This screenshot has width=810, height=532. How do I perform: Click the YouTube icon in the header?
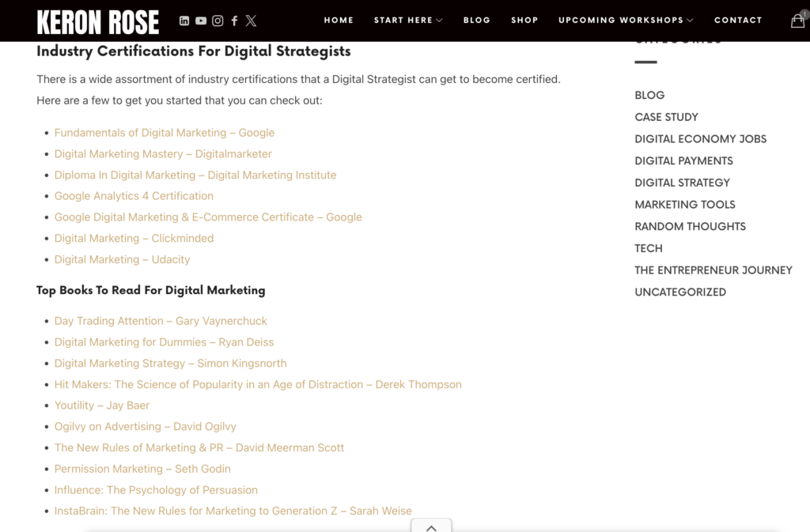click(x=201, y=21)
